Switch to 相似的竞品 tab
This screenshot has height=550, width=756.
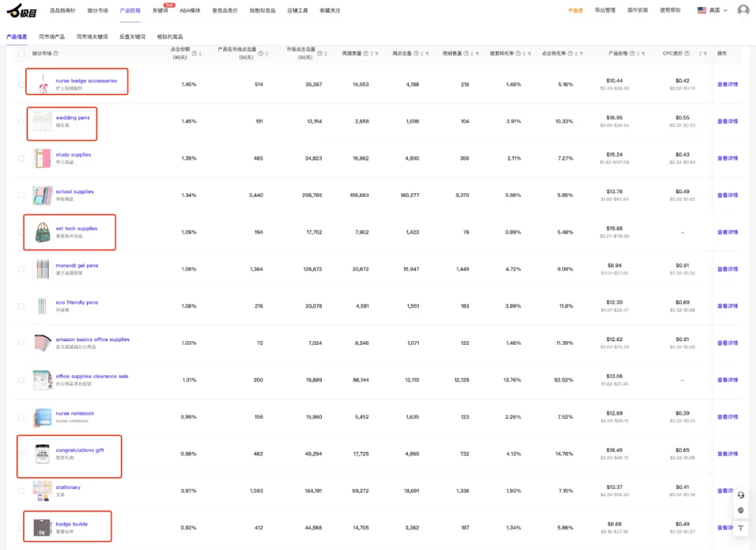(169, 36)
